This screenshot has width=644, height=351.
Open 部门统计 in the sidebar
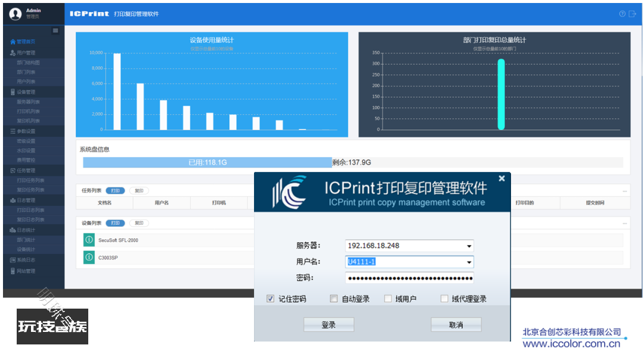(x=26, y=240)
